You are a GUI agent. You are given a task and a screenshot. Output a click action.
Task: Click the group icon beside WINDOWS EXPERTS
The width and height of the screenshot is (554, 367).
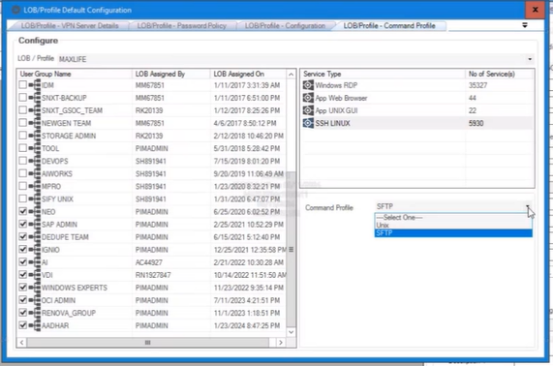point(35,288)
